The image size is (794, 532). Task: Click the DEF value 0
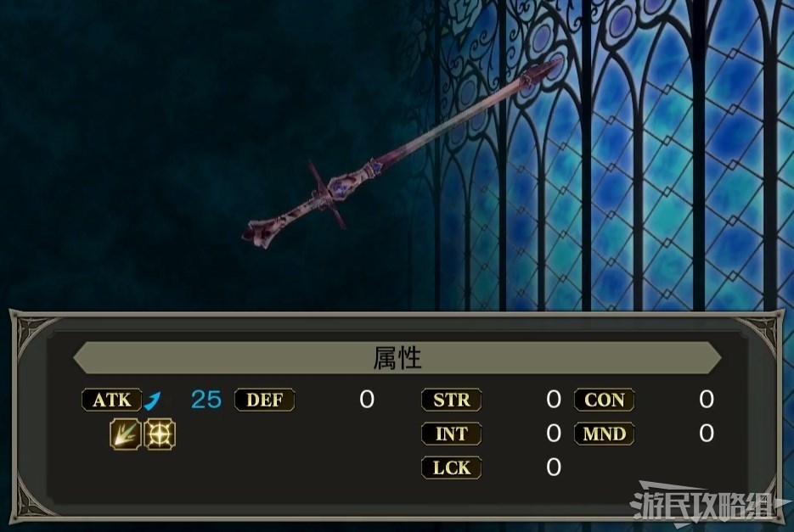[x=367, y=400]
